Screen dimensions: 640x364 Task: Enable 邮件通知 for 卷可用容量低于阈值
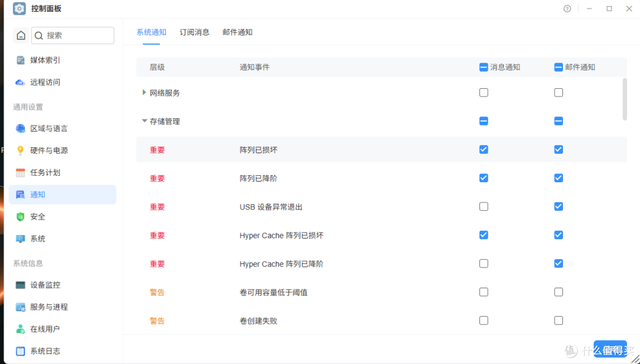coord(558,292)
